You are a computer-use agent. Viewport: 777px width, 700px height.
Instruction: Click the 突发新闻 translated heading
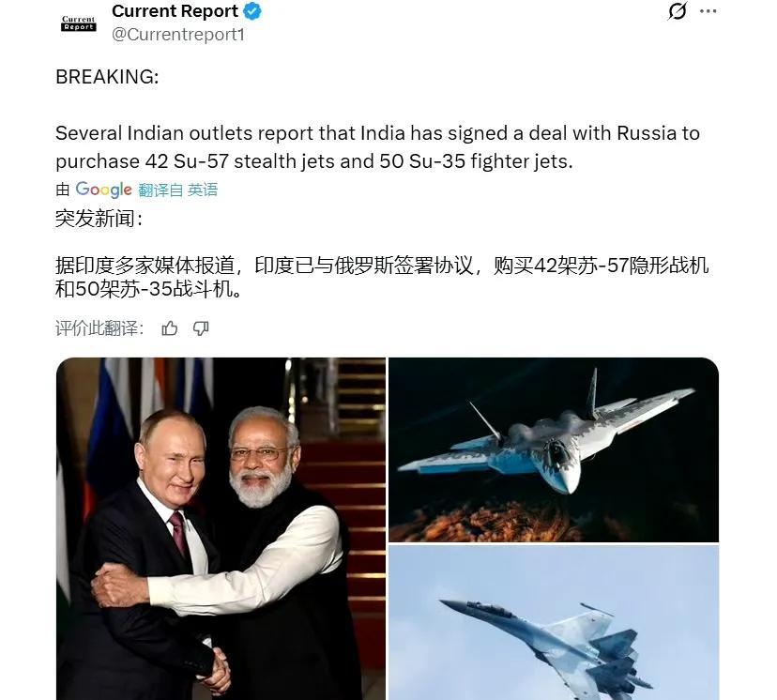pyautogui.click(x=99, y=219)
